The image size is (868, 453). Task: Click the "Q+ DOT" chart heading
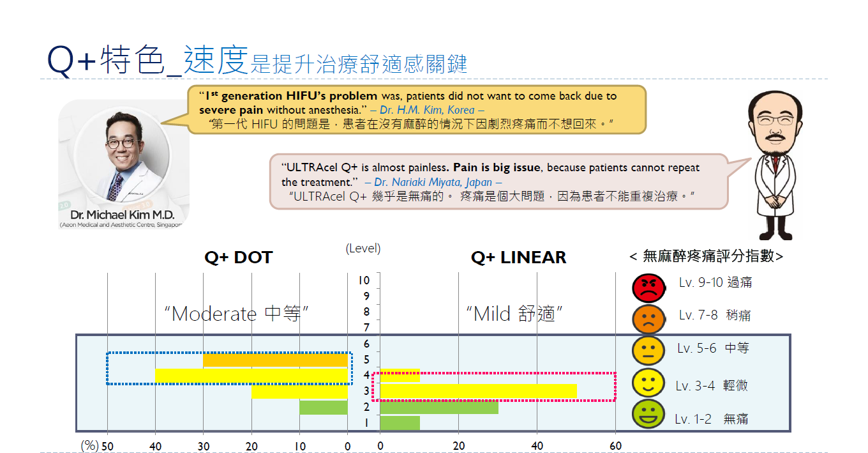[238, 257]
